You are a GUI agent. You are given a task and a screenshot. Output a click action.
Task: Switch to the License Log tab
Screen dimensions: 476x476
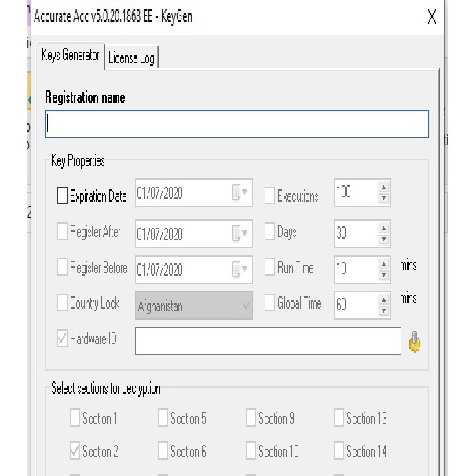(131, 57)
